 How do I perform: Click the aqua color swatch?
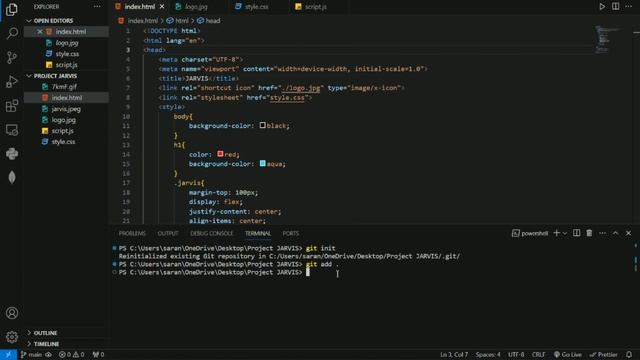(262, 163)
